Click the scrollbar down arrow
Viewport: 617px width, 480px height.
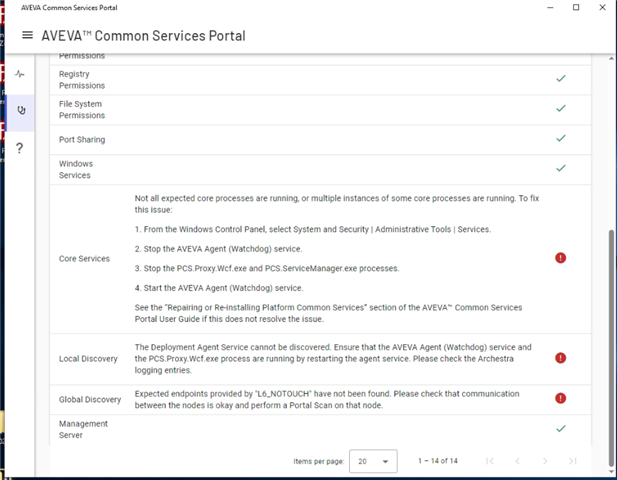click(611, 472)
